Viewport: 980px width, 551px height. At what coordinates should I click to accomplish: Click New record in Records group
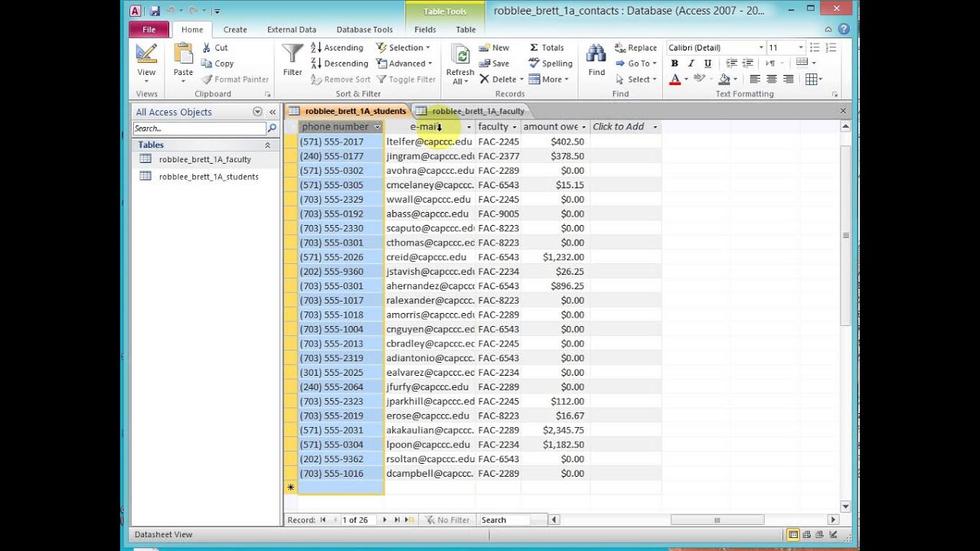(x=494, y=47)
